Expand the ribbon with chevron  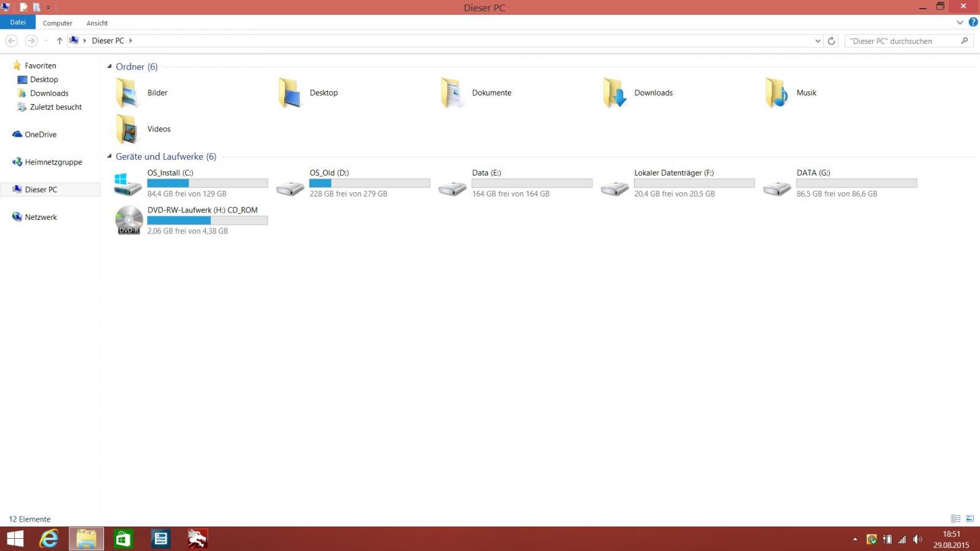960,23
